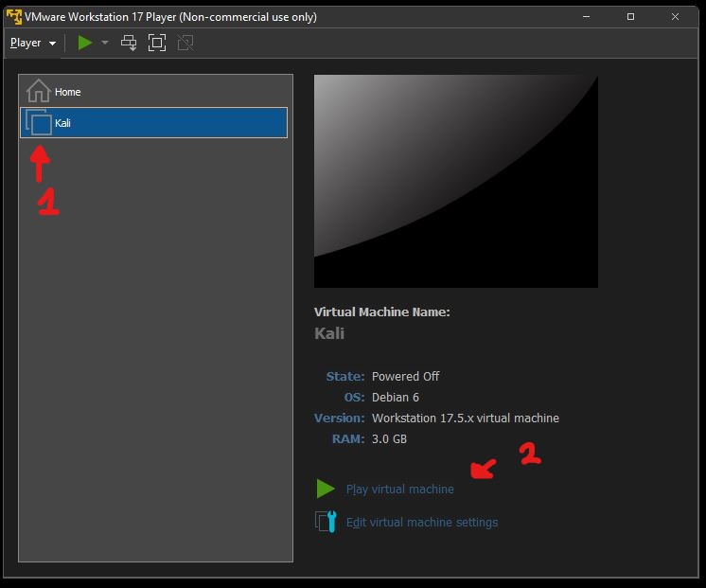
Task: Click the Kali name under Virtual Machine Name
Action: 329,333
